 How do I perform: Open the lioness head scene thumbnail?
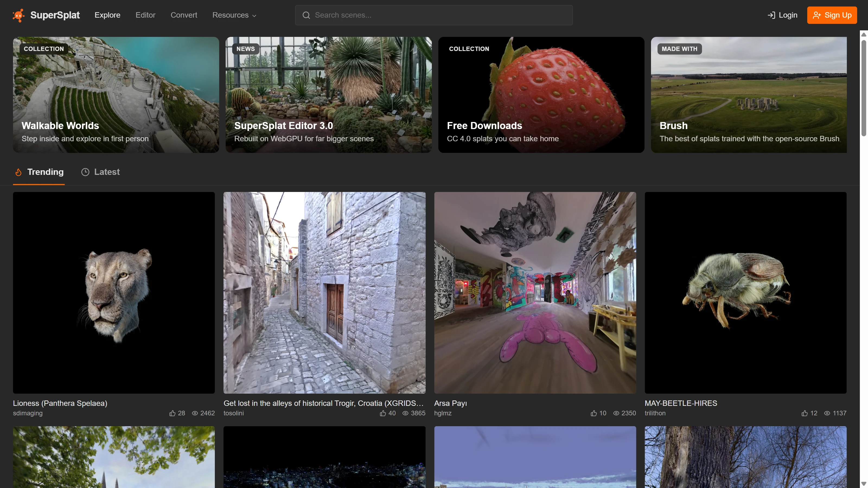click(114, 293)
